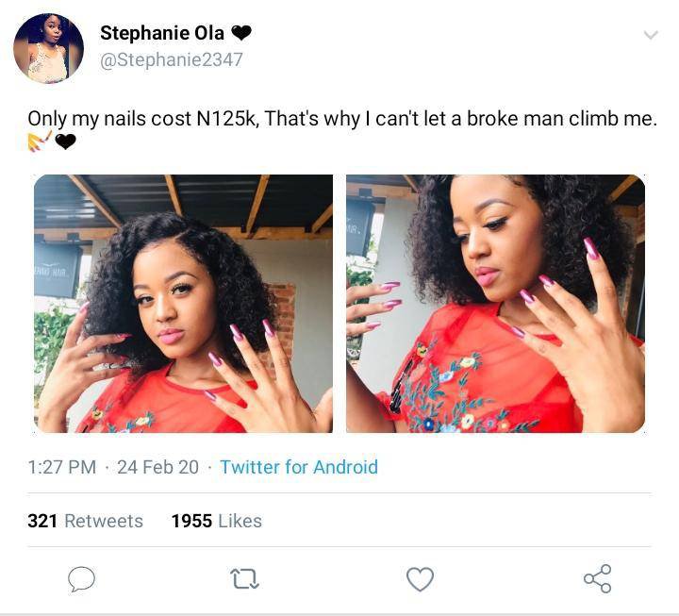Open the left selfie photo
The width and height of the screenshot is (679, 616).
183,303
